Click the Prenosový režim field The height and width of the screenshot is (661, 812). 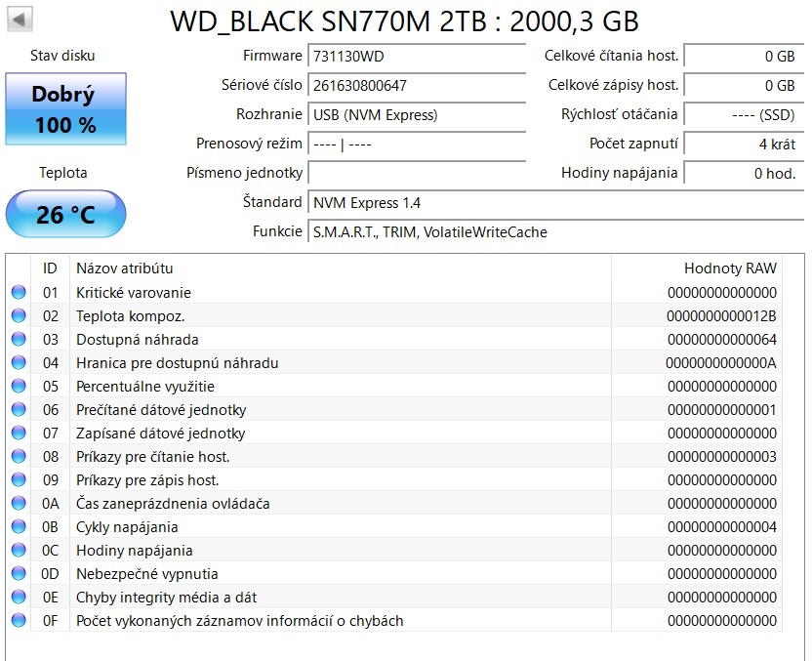point(417,144)
